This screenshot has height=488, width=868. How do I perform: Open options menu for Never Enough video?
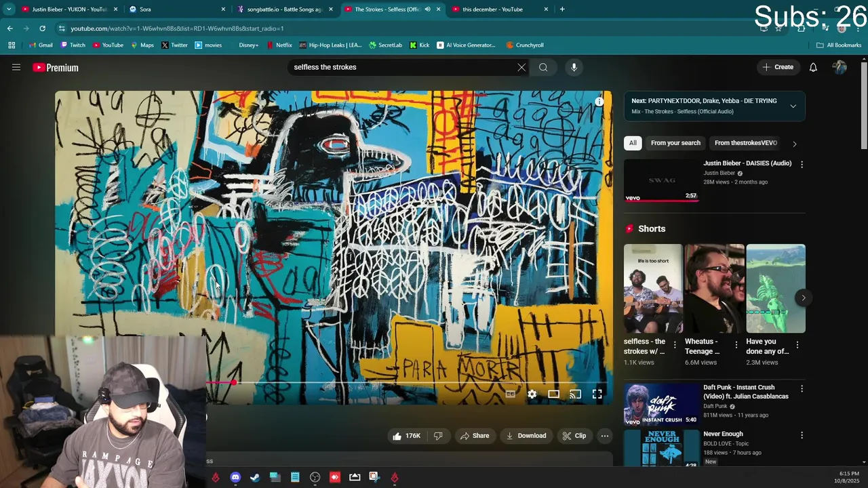802,435
